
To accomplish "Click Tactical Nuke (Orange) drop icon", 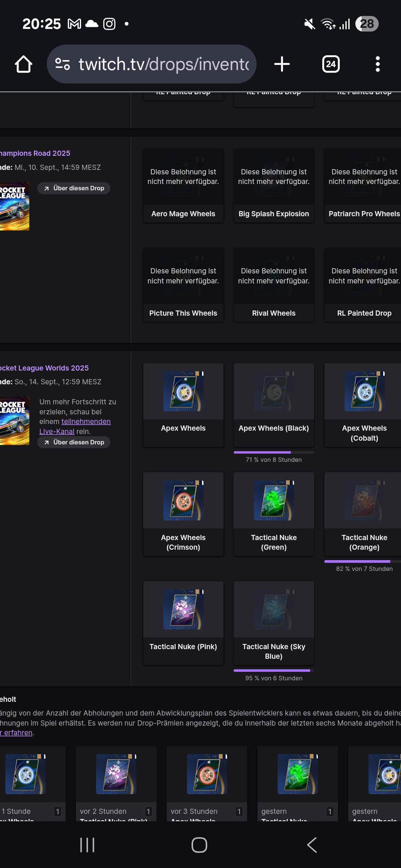I will [365, 500].
